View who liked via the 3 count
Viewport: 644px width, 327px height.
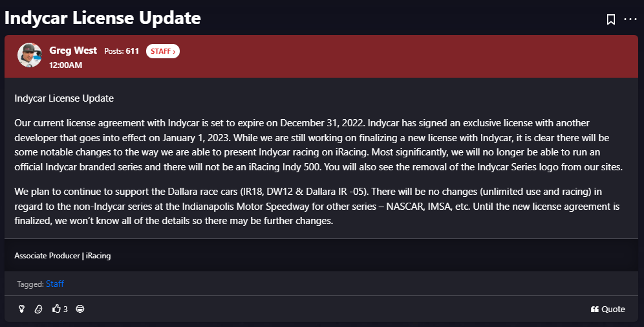pyautogui.click(x=65, y=310)
